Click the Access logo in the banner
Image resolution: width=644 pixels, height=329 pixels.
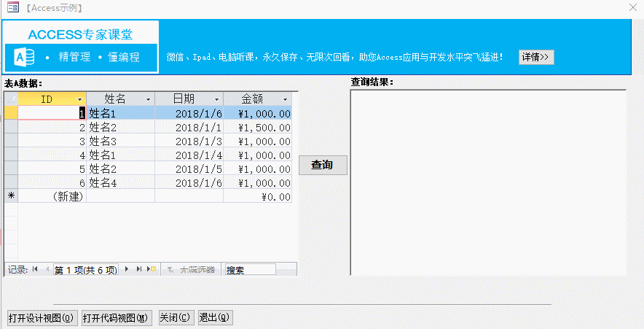(24, 57)
